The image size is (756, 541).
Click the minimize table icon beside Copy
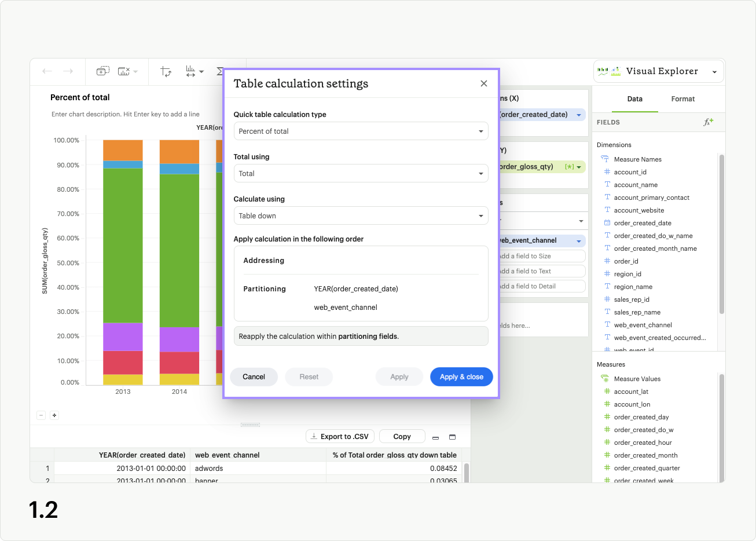pyautogui.click(x=435, y=438)
